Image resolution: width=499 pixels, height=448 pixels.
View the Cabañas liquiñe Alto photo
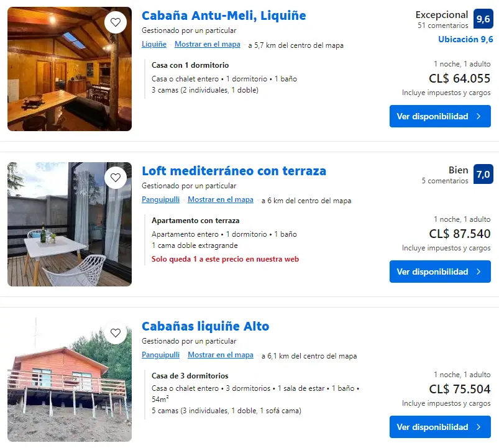coord(70,380)
